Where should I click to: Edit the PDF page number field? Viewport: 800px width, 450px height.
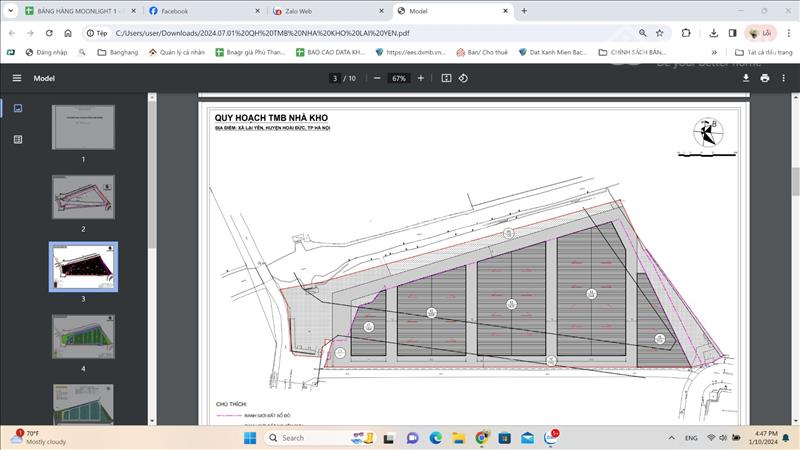[335, 78]
